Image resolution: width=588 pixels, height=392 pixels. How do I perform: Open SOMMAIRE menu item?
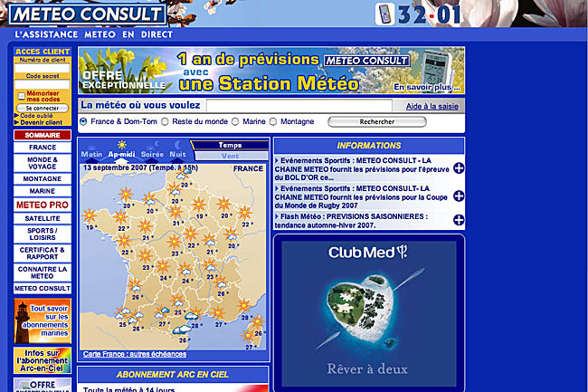43,135
